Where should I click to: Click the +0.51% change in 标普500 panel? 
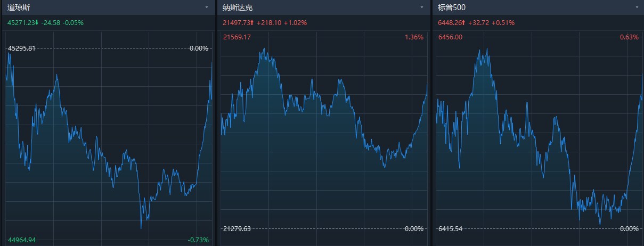point(503,22)
